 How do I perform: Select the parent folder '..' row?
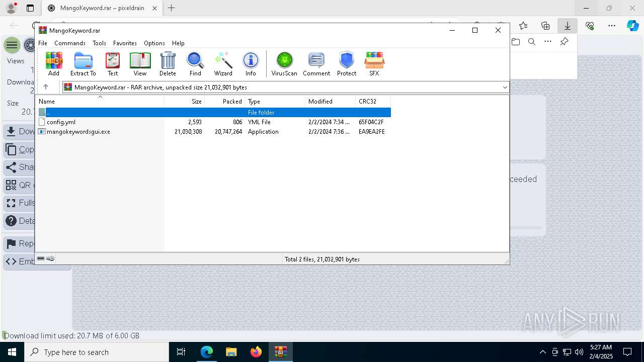pyautogui.click(x=213, y=112)
